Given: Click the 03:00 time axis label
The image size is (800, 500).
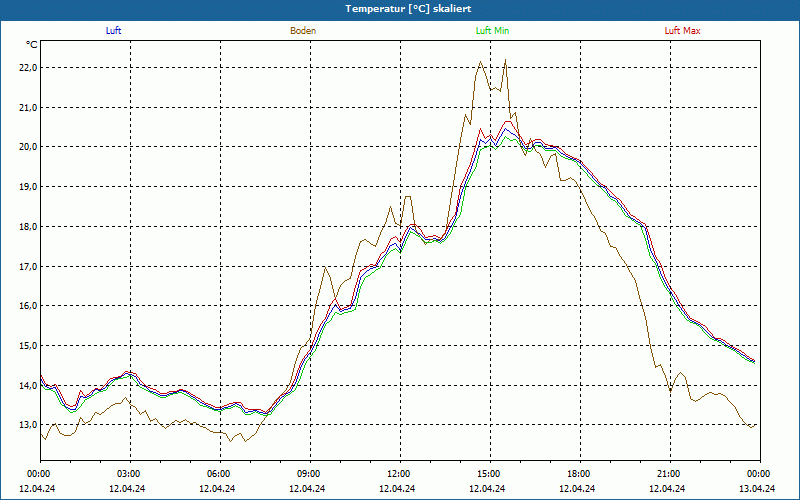Looking at the screenshot, I should click(x=131, y=474).
